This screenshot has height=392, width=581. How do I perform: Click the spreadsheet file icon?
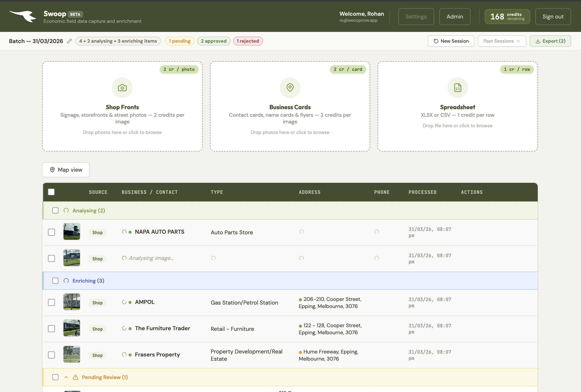pos(458,88)
